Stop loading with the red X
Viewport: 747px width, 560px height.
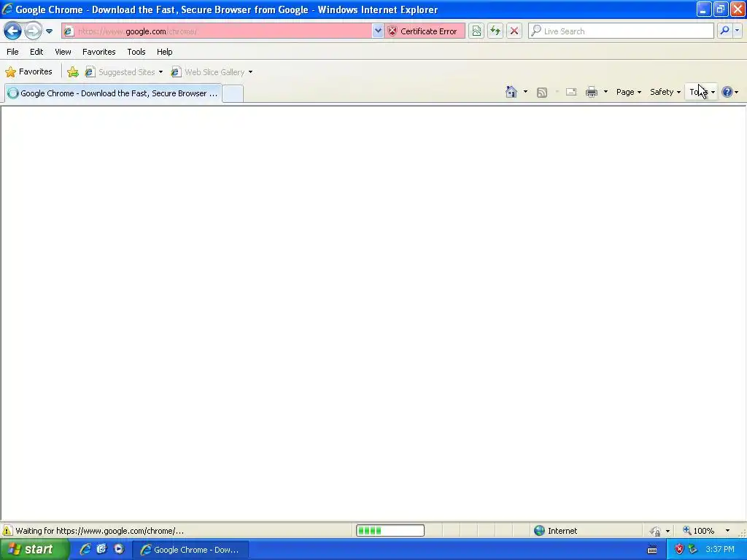point(514,31)
